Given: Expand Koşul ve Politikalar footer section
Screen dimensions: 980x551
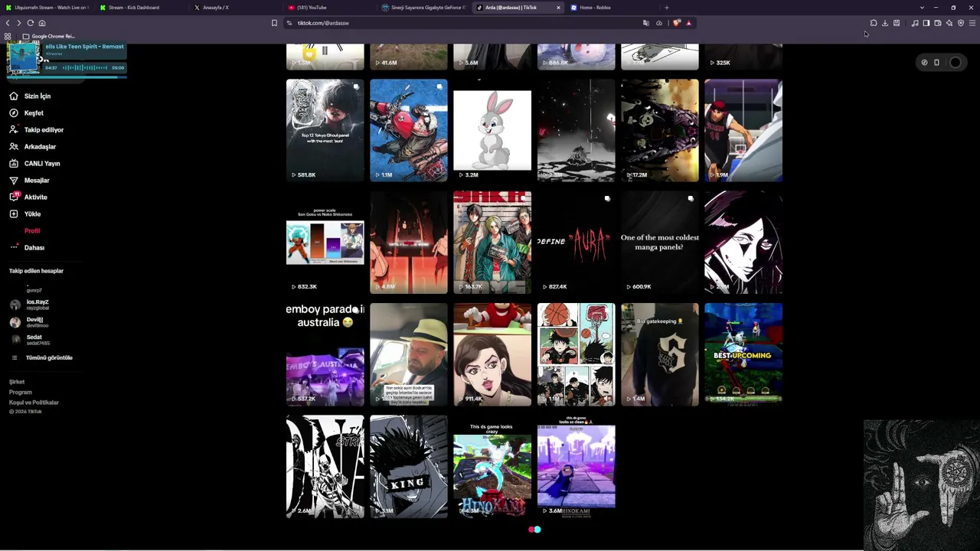Looking at the screenshot, I should (34, 403).
